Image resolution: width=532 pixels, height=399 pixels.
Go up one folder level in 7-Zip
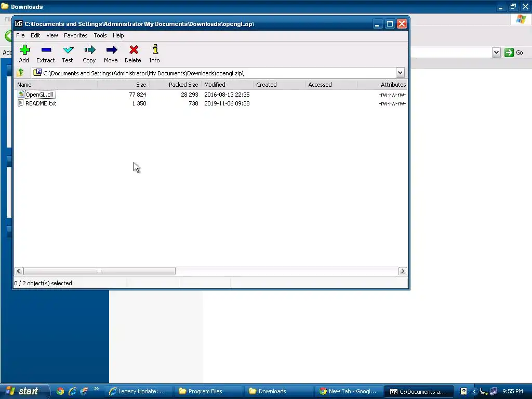(20, 73)
